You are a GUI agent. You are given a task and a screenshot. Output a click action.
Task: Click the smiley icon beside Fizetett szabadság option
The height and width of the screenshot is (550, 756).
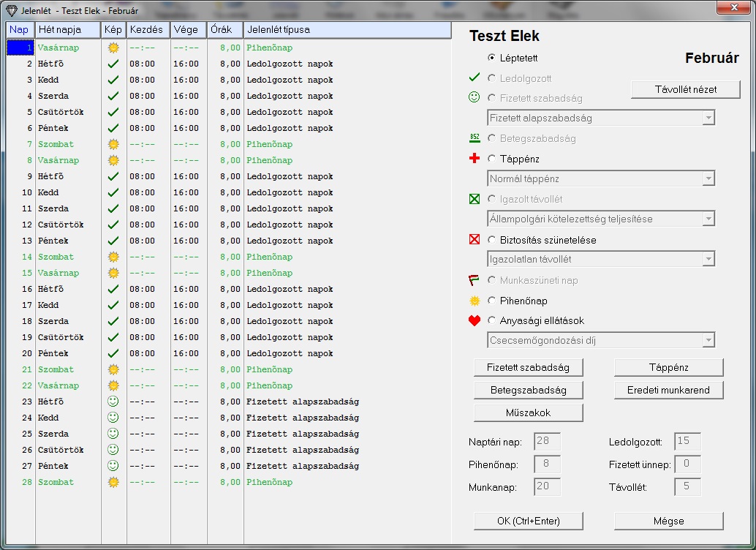coord(475,97)
